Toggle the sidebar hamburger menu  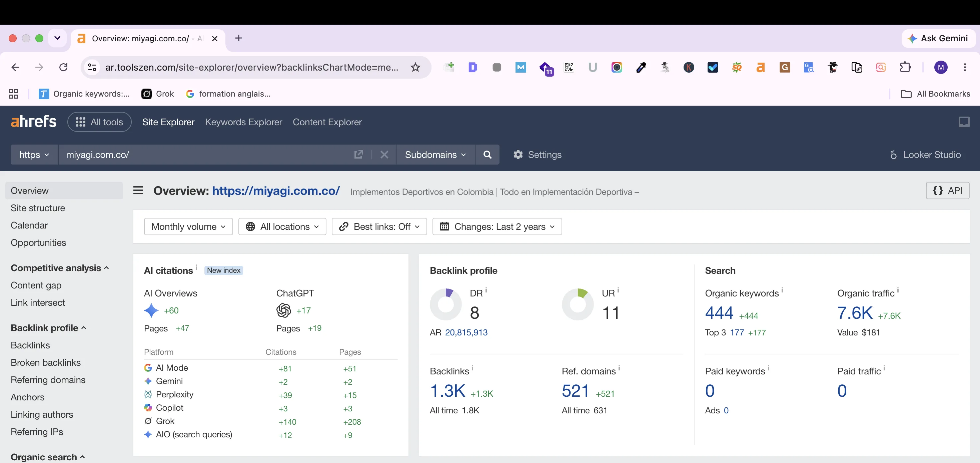[x=138, y=191]
